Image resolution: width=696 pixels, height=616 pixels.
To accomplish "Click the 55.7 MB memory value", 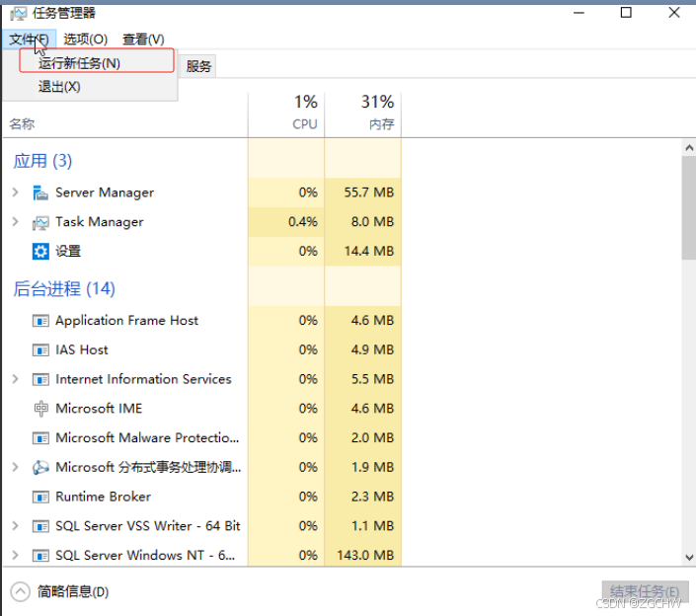I will (368, 192).
